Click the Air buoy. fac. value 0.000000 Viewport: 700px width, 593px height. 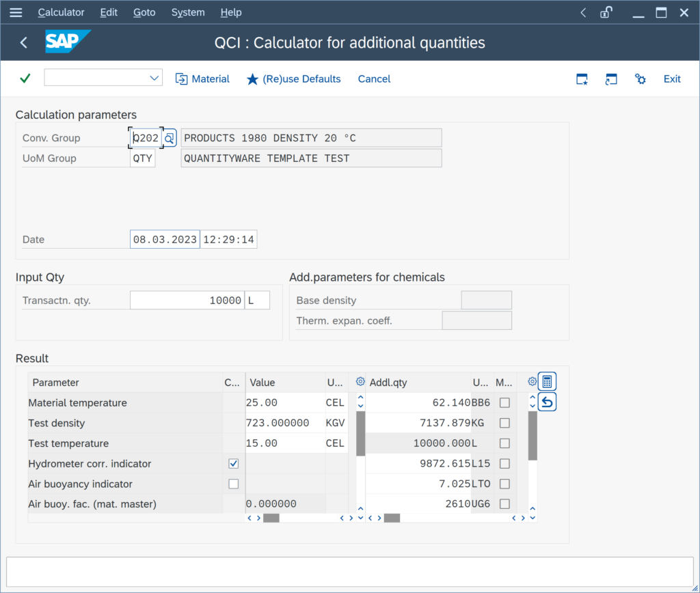coord(285,504)
